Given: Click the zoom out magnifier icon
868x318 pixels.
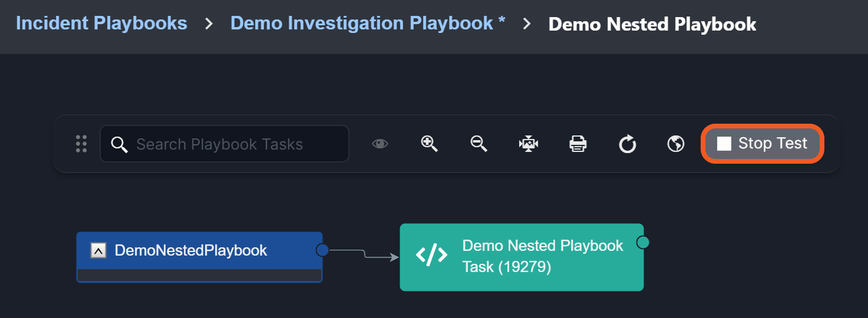Looking at the screenshot, I should click(x=478, y=144).
